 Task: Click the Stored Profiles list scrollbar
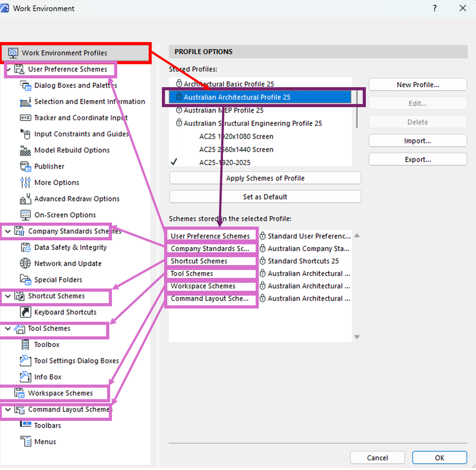click(357, 110)
